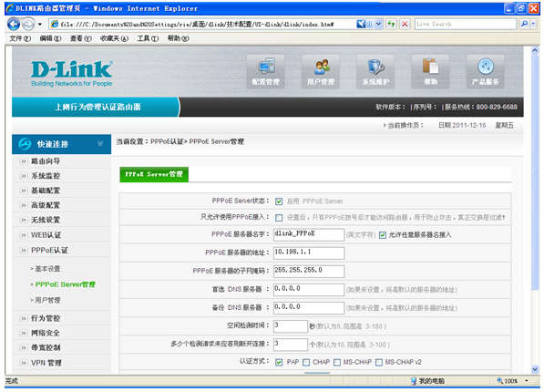544x392 pixels.
Task: Click the Live Search text box
Action: pyautogui.click(x=466, y=24)
